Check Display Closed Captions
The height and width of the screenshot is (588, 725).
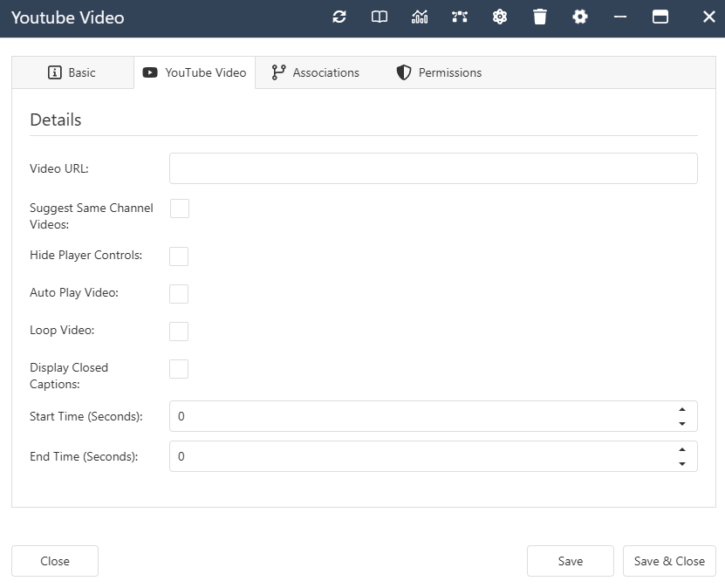click(179, 368)
